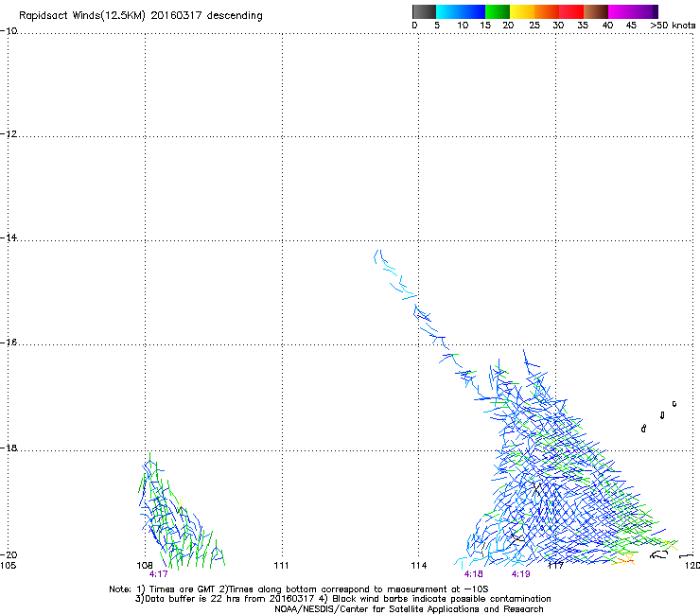700x615 pixels.
Task: Click the '25' knots legend number
Action: point(534,26)
